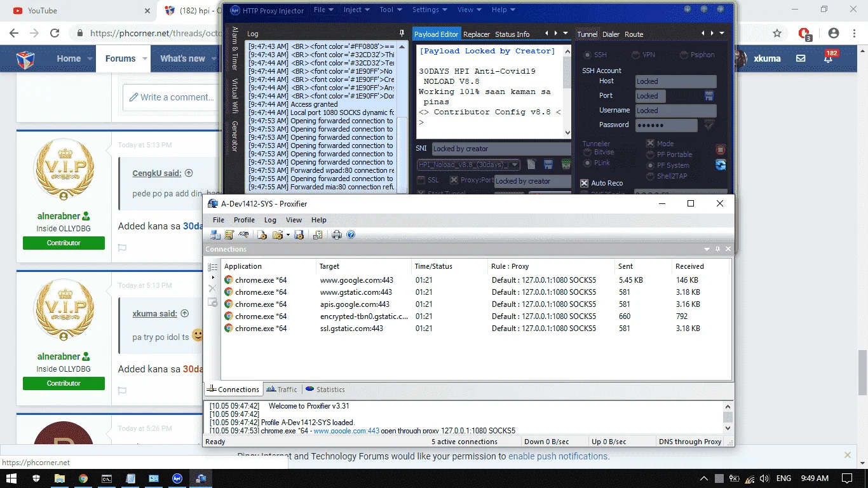Image resolution: width=868 pixels, height=488 pixels.
Task: Open the alerts bell with 182 badge
Action: coord(829,57)
